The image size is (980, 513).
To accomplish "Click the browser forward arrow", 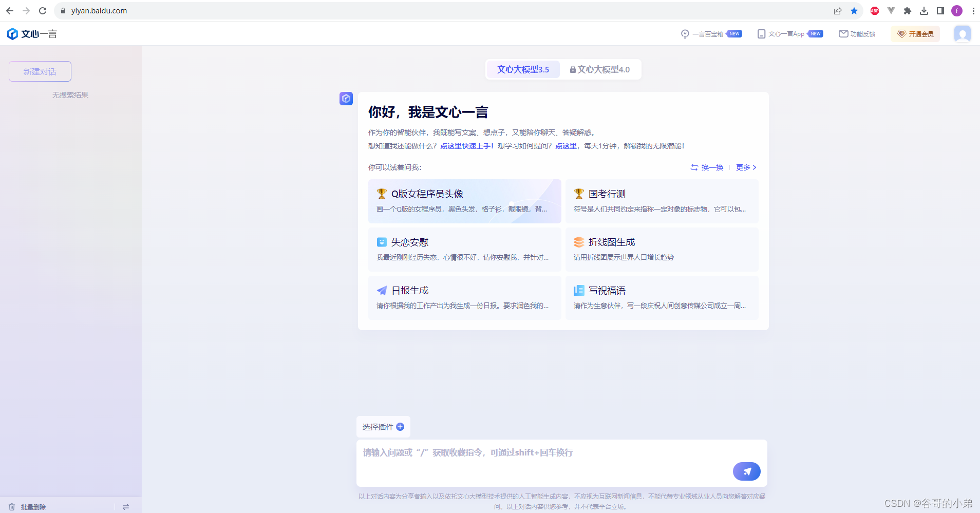I will click(x=26, y=11).
